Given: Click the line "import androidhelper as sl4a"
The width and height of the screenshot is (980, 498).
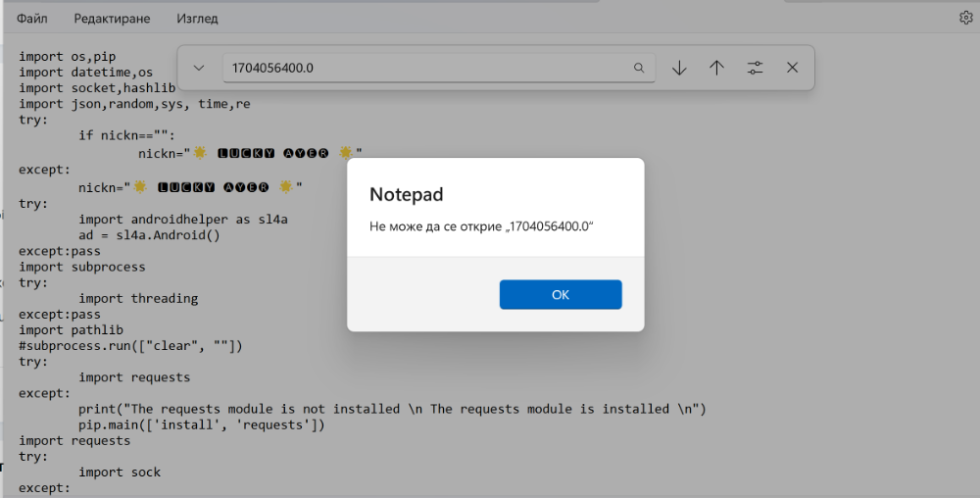Looking at the screenshot, I should 183,220.
